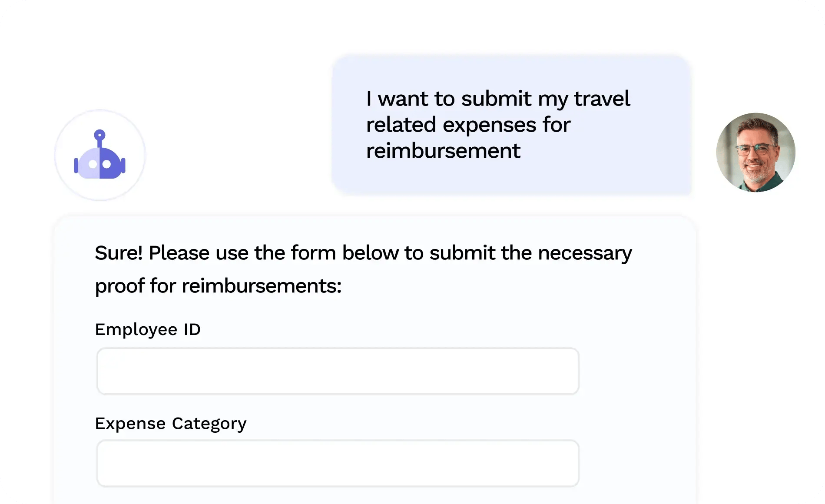The height and width of the screenshot is (504, 825).
Task: Select the text 'I want to submit my travel'
Action: (497, 99)
